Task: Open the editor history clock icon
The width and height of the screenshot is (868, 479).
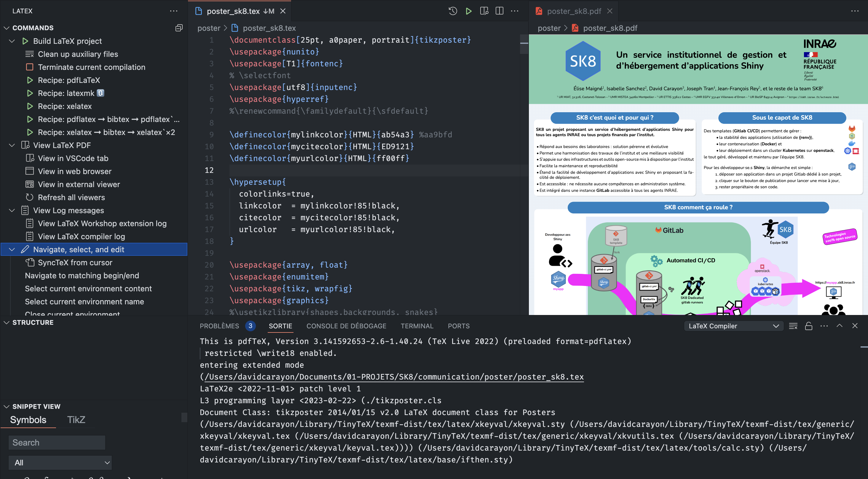Action: pos(453,11)
